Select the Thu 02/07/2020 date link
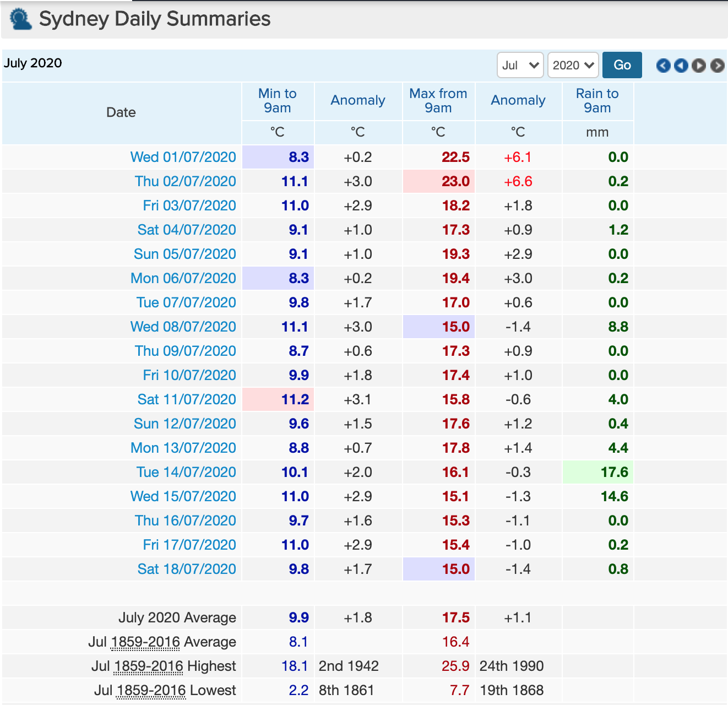728x705 pixels. click(x=185, y=181)
